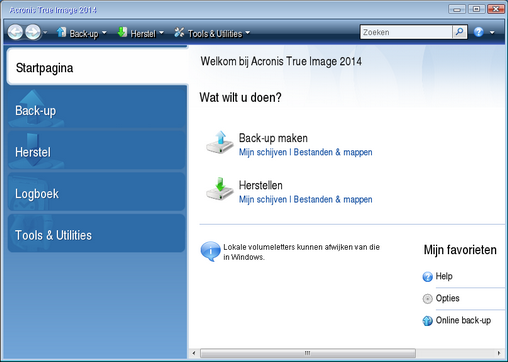Open the Tools & Utilities sidebar section

[x=97, y=233]
